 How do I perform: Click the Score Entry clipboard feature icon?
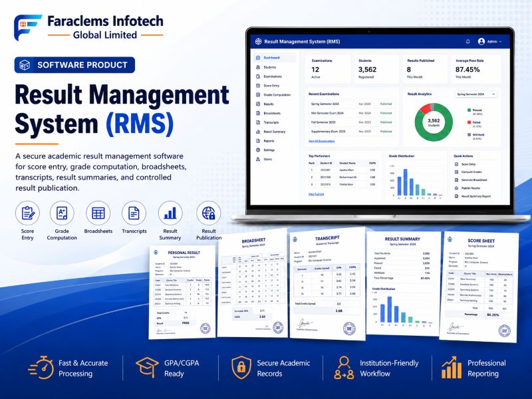(27, 213)
